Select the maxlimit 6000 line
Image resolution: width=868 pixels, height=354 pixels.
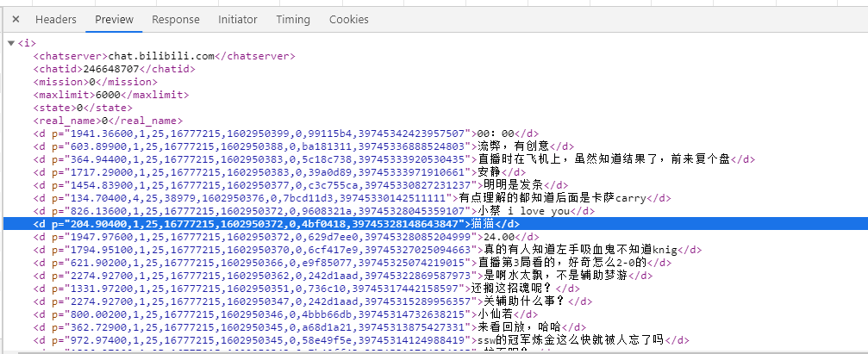[110, 95]
